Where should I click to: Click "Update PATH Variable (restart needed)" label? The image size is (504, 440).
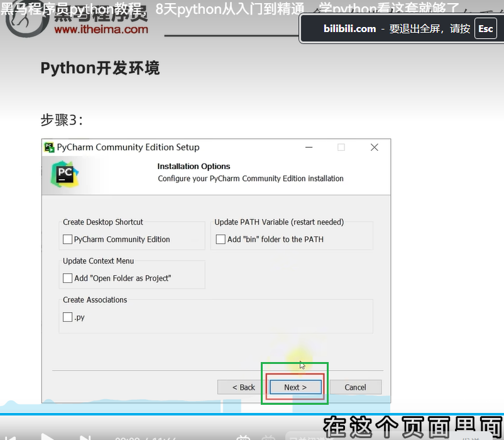(x=279, y=222)
